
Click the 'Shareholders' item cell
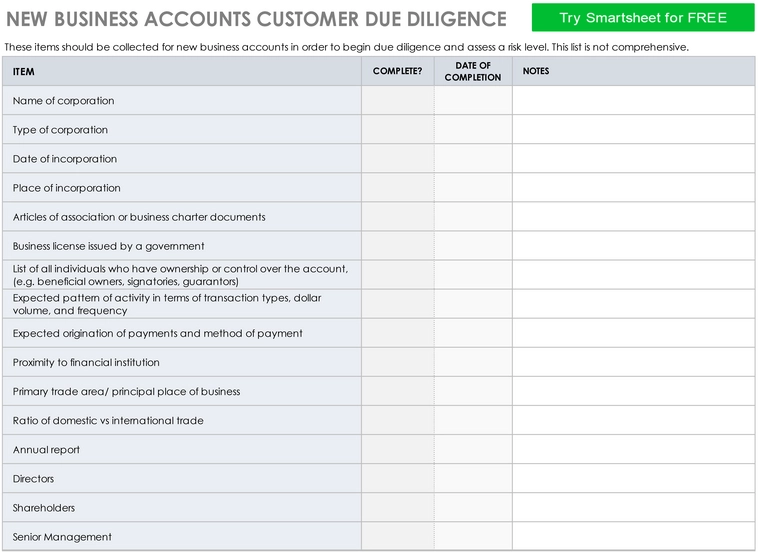182,508
